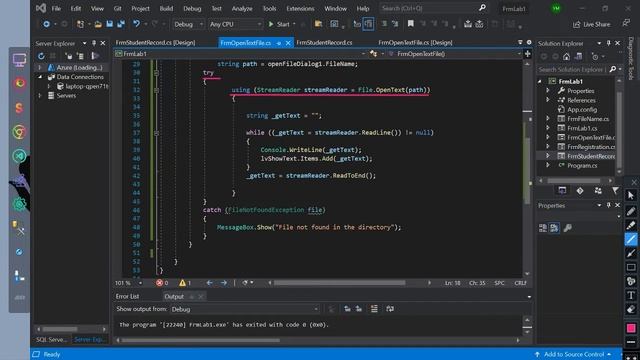Click the Open File folder icon

coord(98,24)
